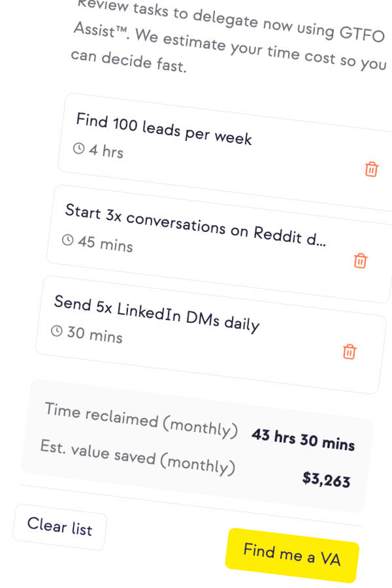This screenshot has height=588, width=392.
Task: Click the "43 hrs 30 mins" value
Action: (303, 440)
